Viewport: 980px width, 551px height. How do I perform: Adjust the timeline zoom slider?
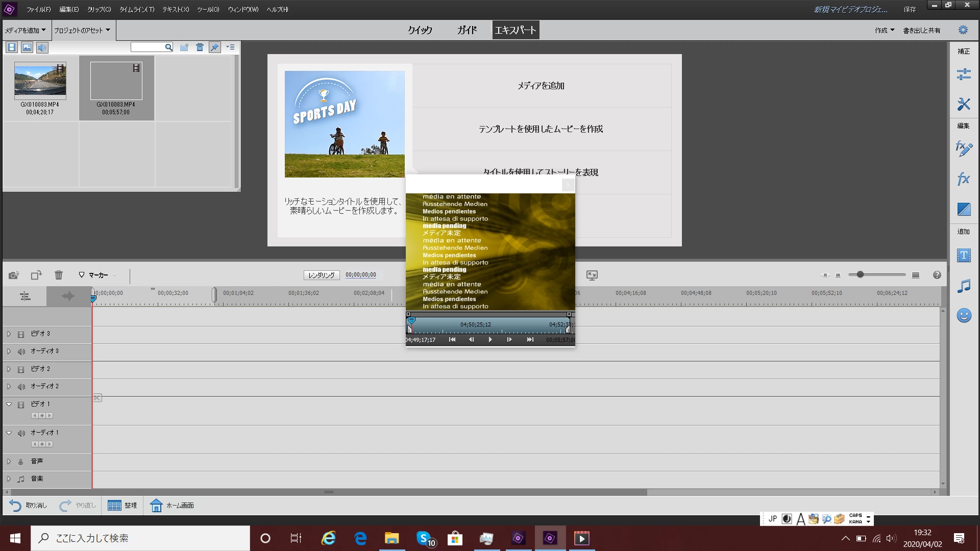tap(860, 274)
